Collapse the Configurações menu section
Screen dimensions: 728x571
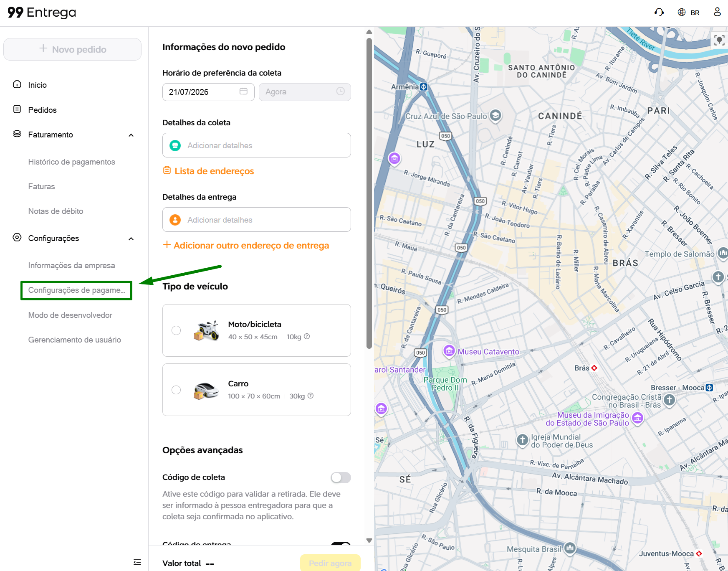[131, 239]
